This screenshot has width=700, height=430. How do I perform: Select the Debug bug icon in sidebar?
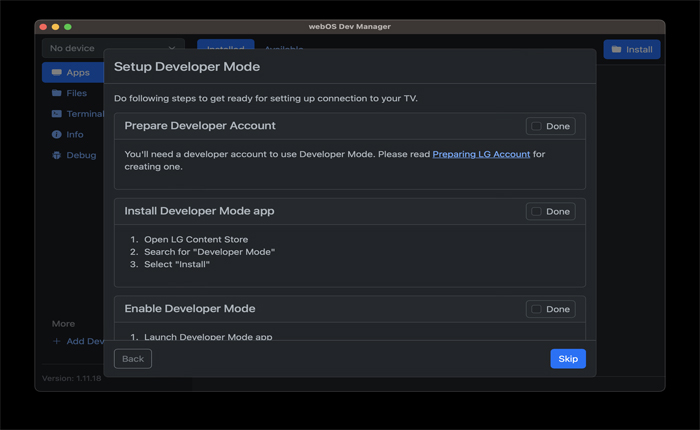point(57,156)
